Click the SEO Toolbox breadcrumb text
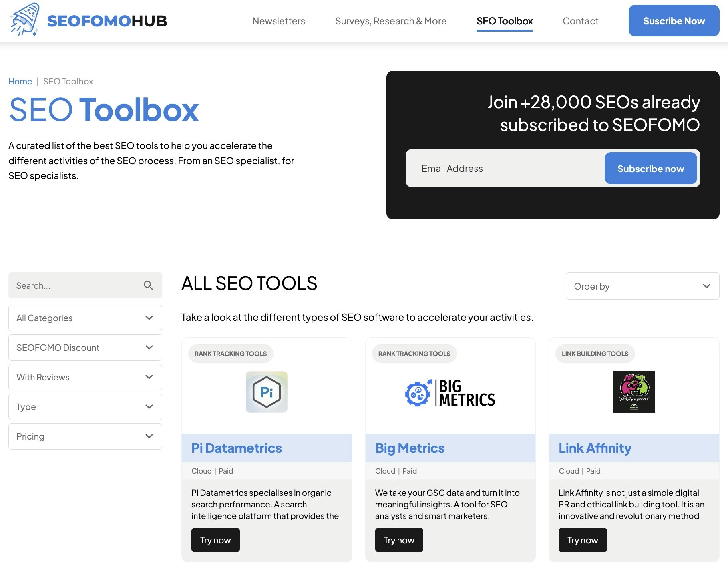 68,82
